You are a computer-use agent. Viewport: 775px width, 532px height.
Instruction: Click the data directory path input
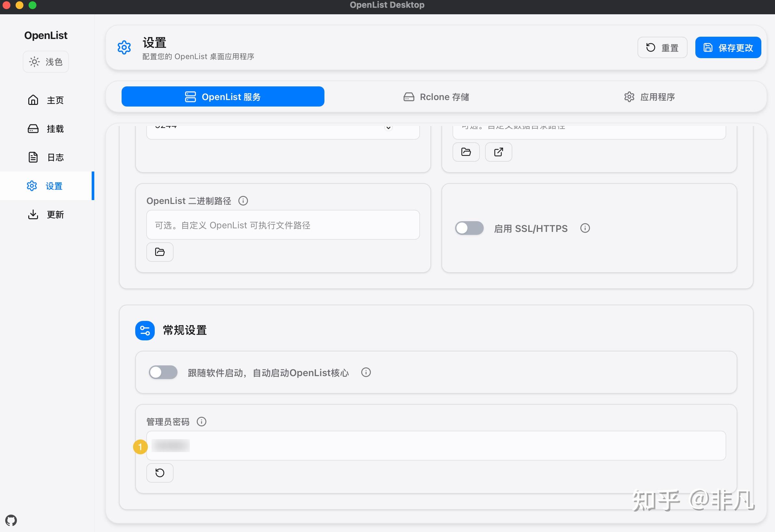[x=589, y=132]
